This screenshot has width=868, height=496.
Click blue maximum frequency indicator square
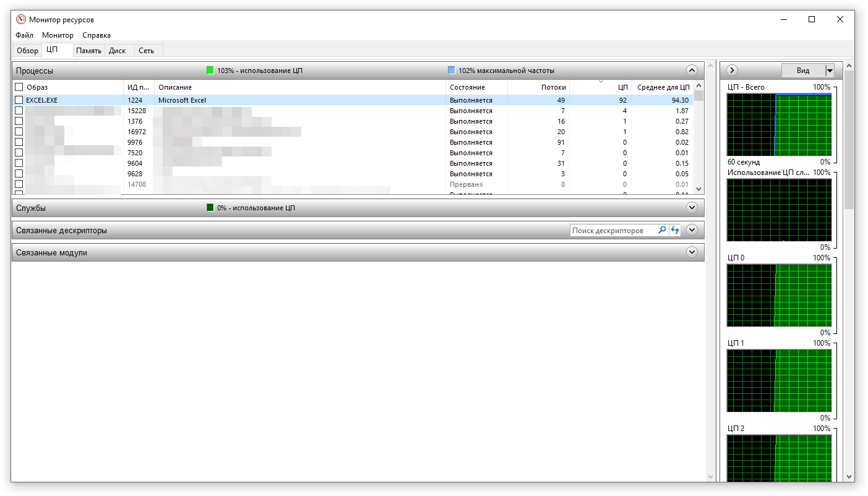click(x=452, y=71)
